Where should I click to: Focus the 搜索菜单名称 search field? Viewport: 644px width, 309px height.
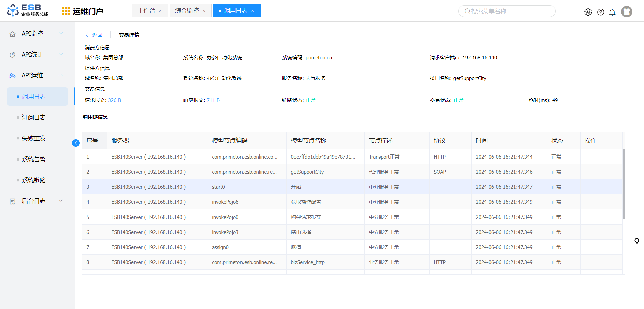click(506, 11)
